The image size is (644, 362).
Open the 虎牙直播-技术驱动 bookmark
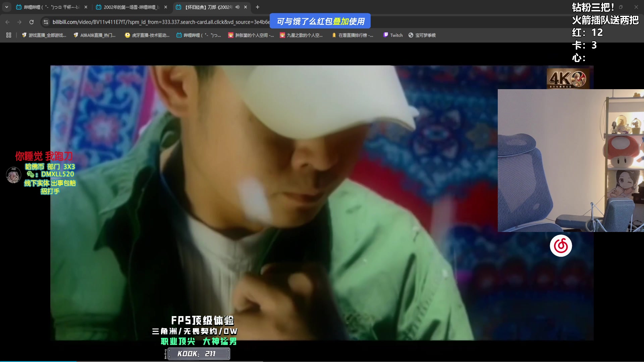[x=147, y=35]
